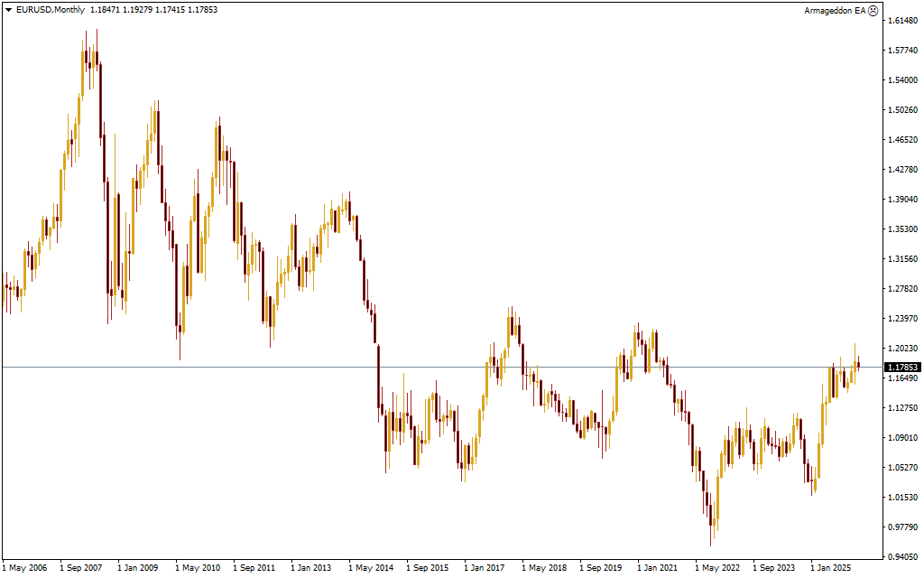Click the 1 Jan 2013 date label
This screenshot has height=578, width=924.
click(x=311, y=568)
